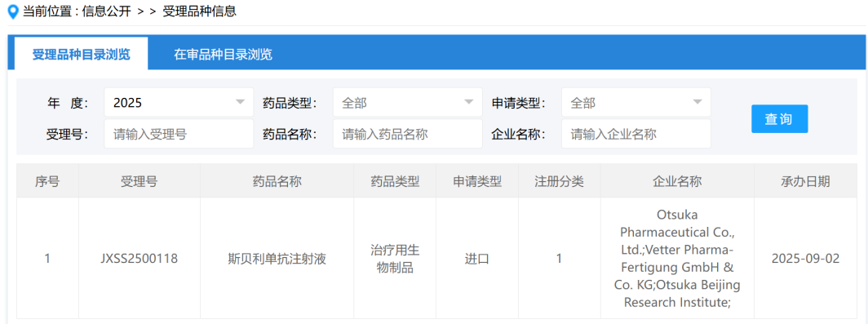
Task: Click the 受理号 column header
Action: tap(139, 181)
